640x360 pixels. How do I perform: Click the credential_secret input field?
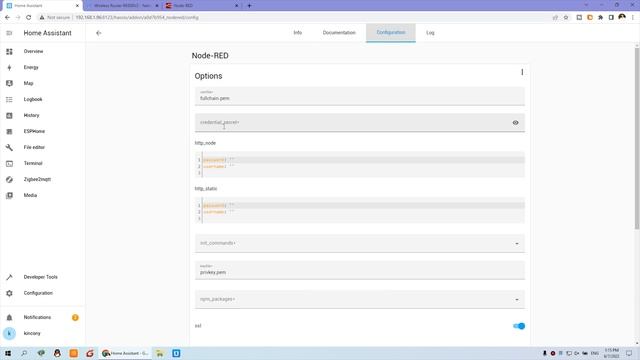click(x=360, y=123)
